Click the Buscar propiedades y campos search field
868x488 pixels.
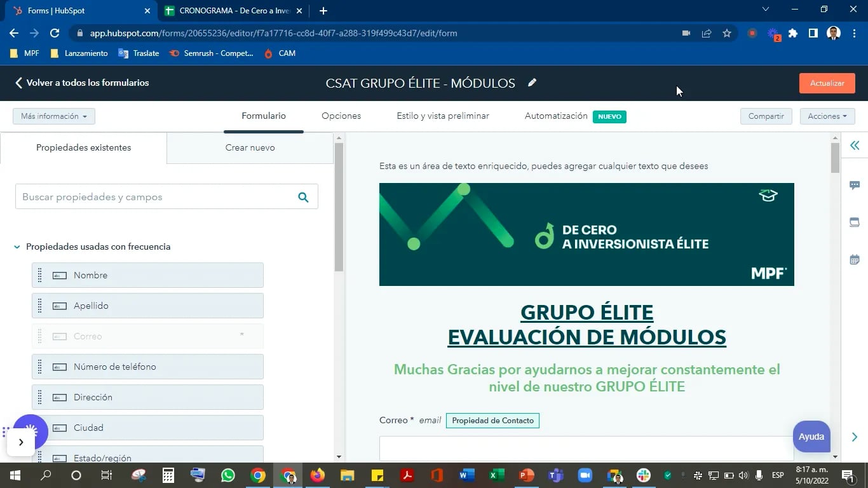click(x=166, y=197)
